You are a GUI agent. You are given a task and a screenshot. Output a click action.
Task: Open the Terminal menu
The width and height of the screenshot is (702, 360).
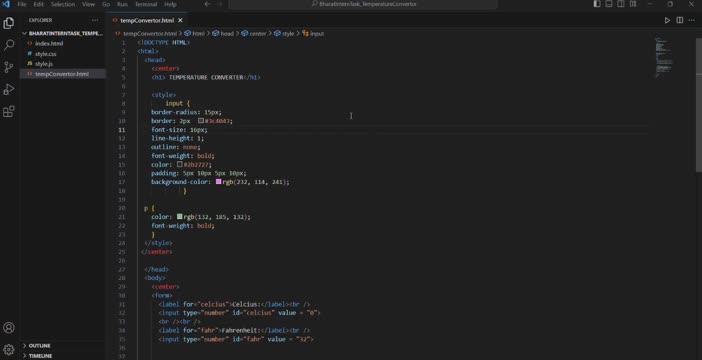click(x=146, y=4)
